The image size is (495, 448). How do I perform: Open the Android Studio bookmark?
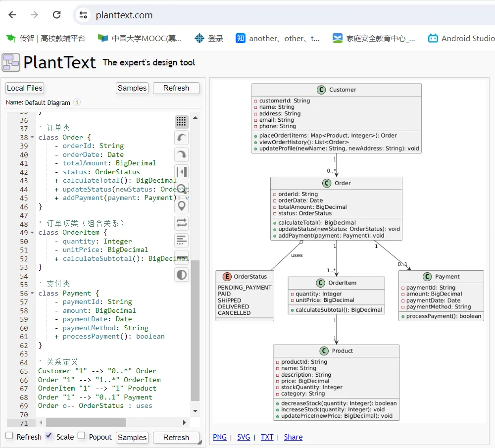[x=461, y=39]
